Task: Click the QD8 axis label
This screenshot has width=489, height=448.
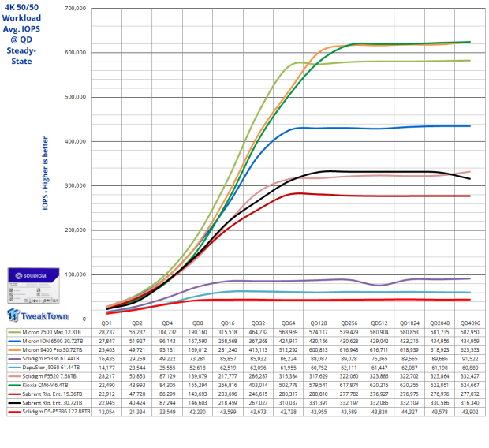Action: [197, 323]
